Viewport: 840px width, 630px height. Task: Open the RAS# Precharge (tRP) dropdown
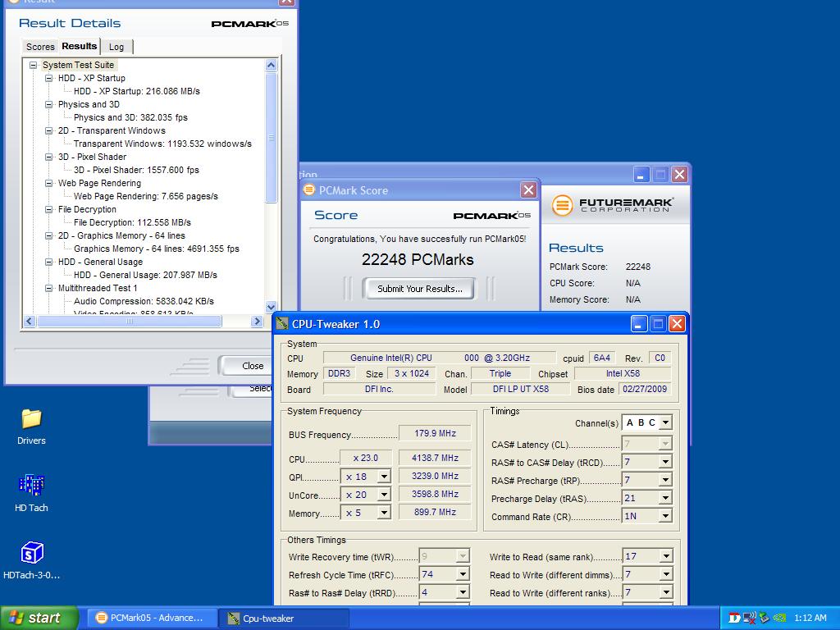(x=665, y=480)
